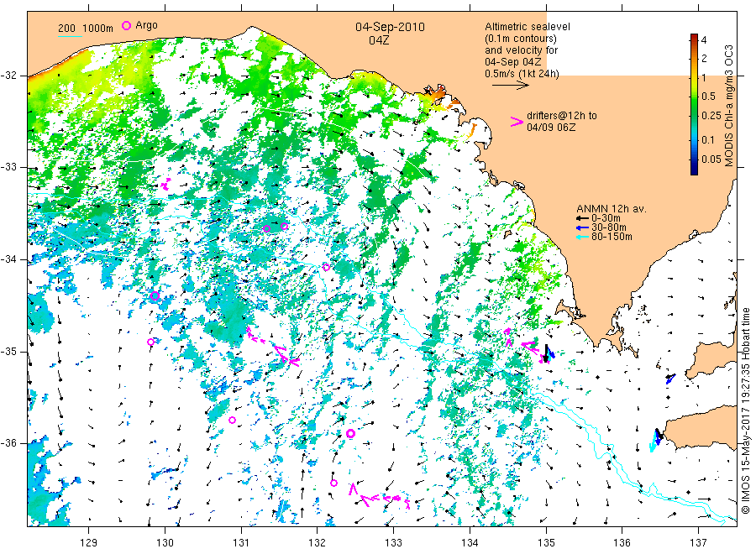Click the blue 30-80m arrow legend icon

point(582,227)
